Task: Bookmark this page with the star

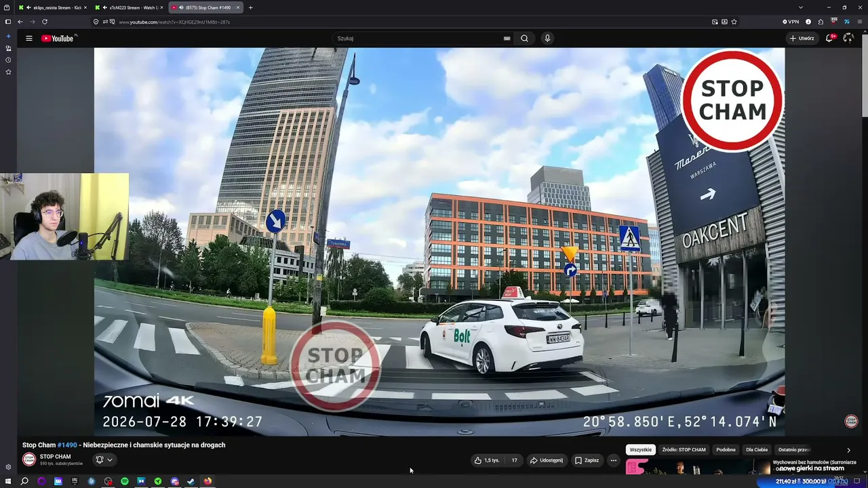Action: 734,22
